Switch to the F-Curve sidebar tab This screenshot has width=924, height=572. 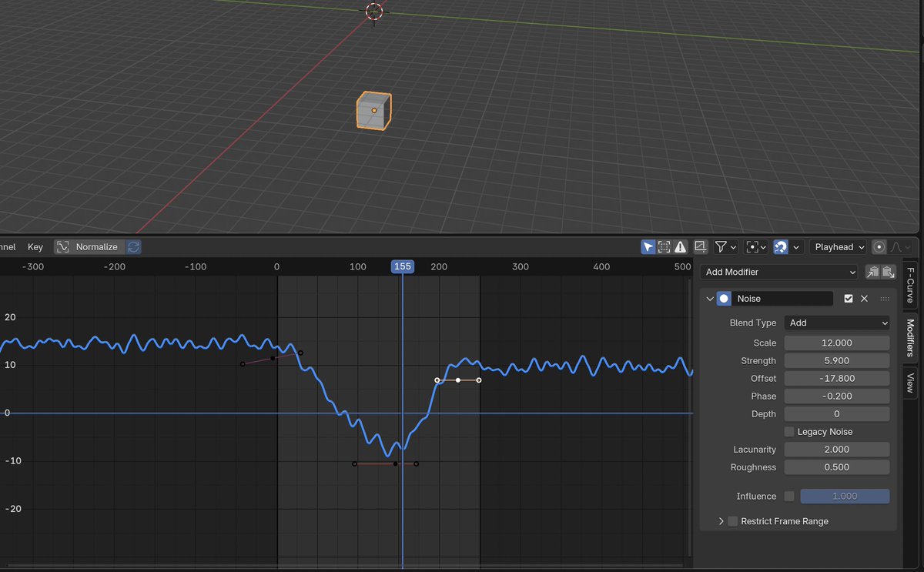click(x=910, y=285)
